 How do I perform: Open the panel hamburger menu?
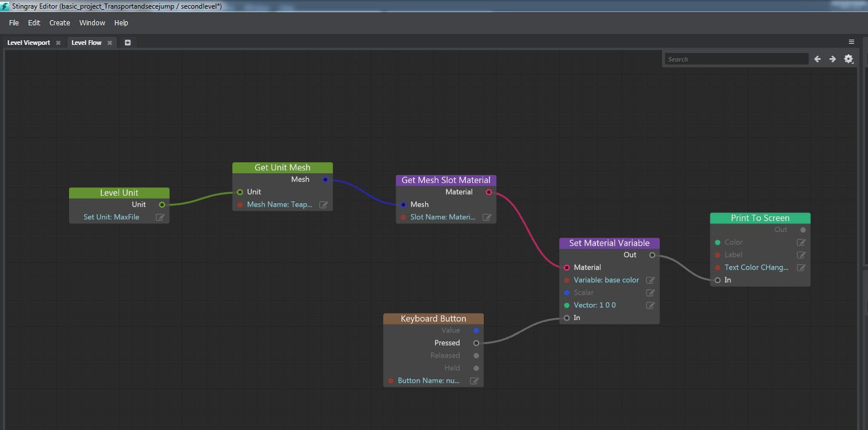point(851,42)
